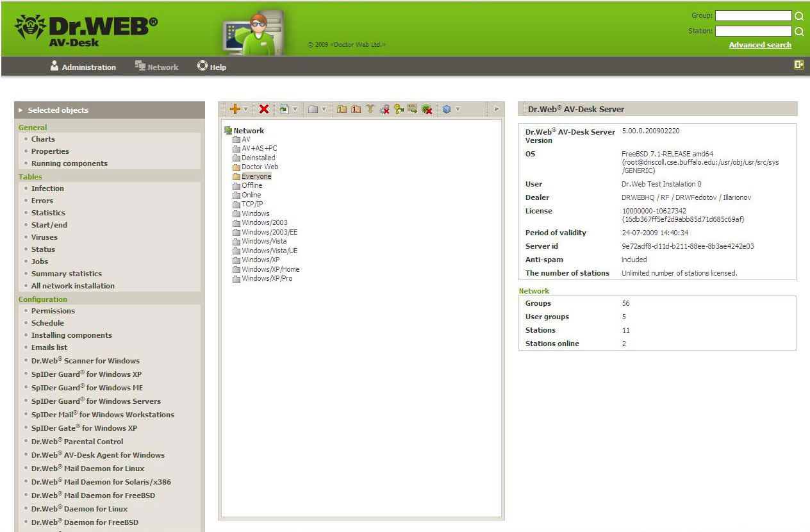Click the logout icon in the menu bar

pyautogui.click(x=798, y=64)
